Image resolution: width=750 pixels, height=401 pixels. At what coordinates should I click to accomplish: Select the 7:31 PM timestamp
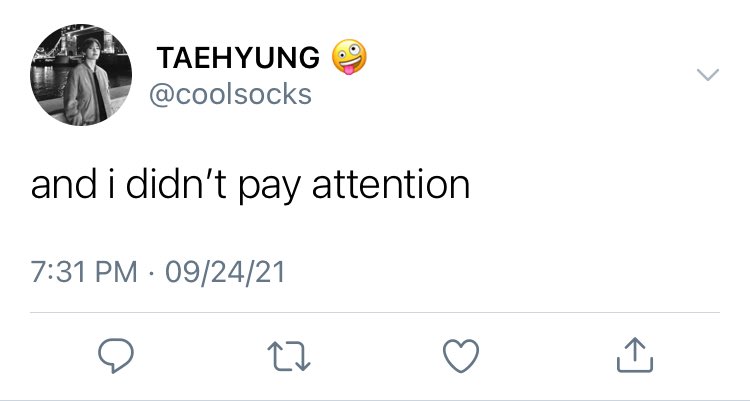(84, 272)
